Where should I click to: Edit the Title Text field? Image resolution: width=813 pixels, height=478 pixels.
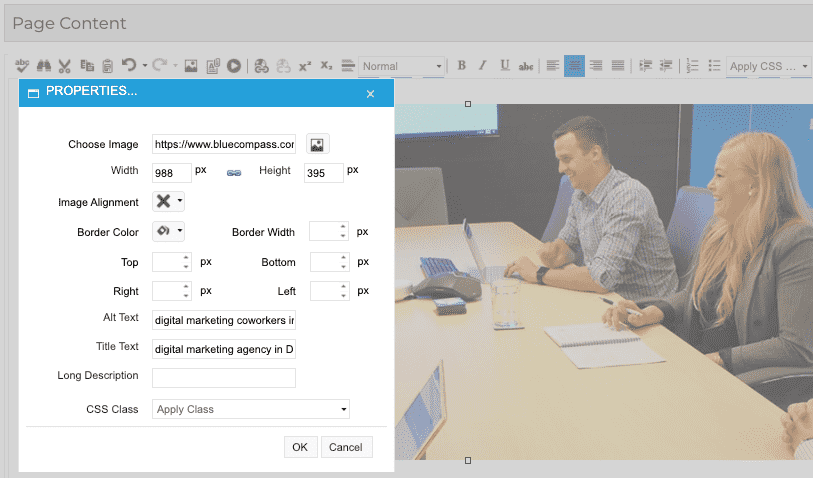pos(224,349)
